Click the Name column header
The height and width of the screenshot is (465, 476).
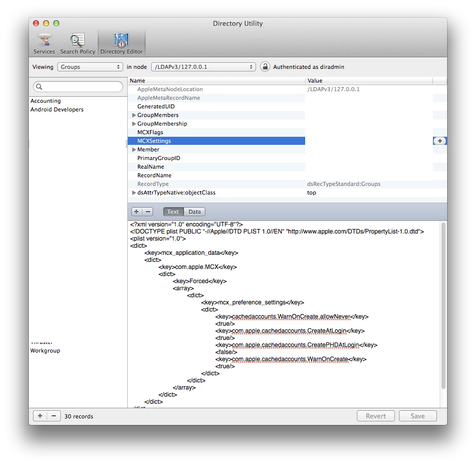click(216, 81)
